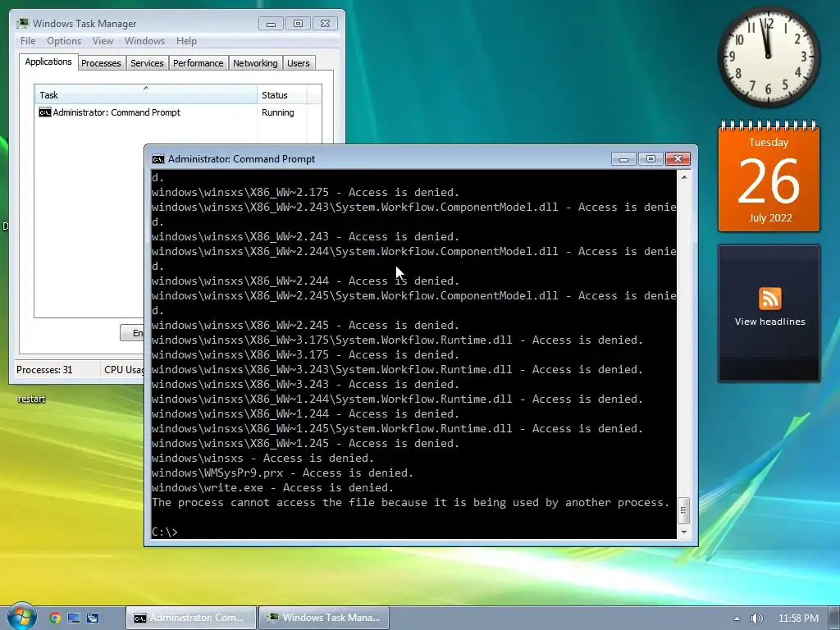Screen dimensions: 840x630
Task: Click 'The process cannot access the file' line
Action: [410, 503]
